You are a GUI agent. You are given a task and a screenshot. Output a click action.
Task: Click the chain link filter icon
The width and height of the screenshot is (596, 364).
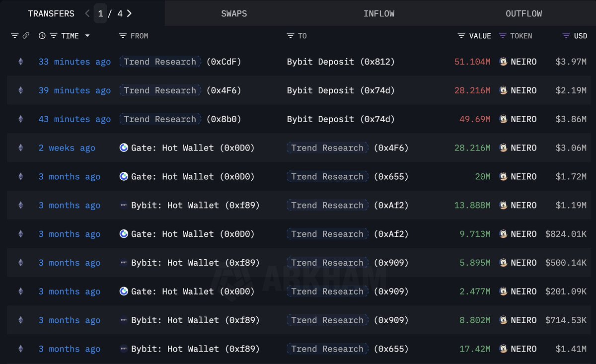pyautogui.click(x=26, y=36)
